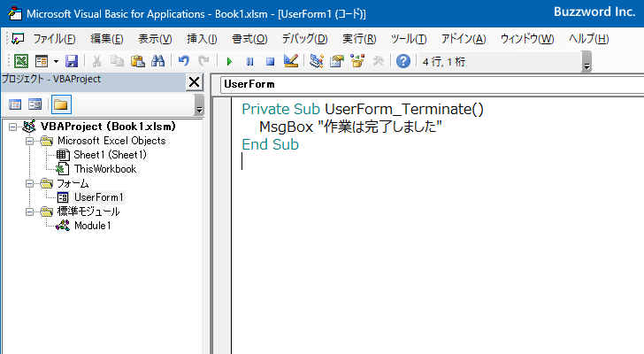
Task: Click the 4 行, 1 桁 position indicator
Action: pyautogui.click(x=443, y=62)
